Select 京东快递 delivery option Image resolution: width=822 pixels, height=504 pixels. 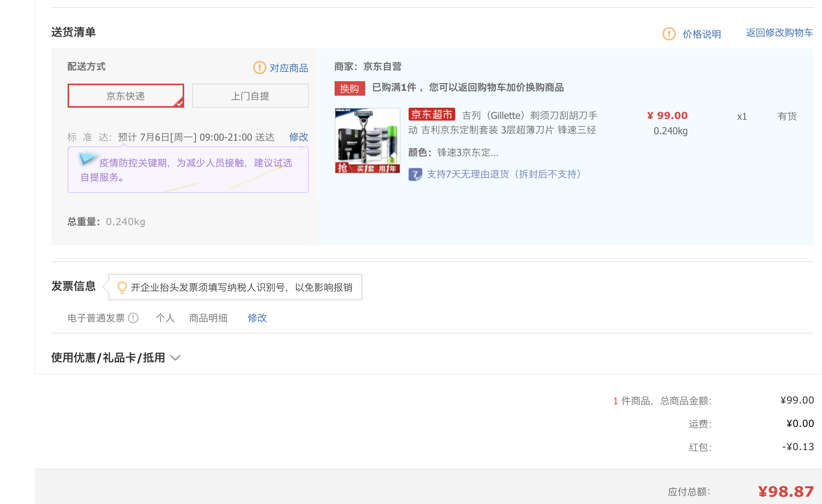[126, 96]
